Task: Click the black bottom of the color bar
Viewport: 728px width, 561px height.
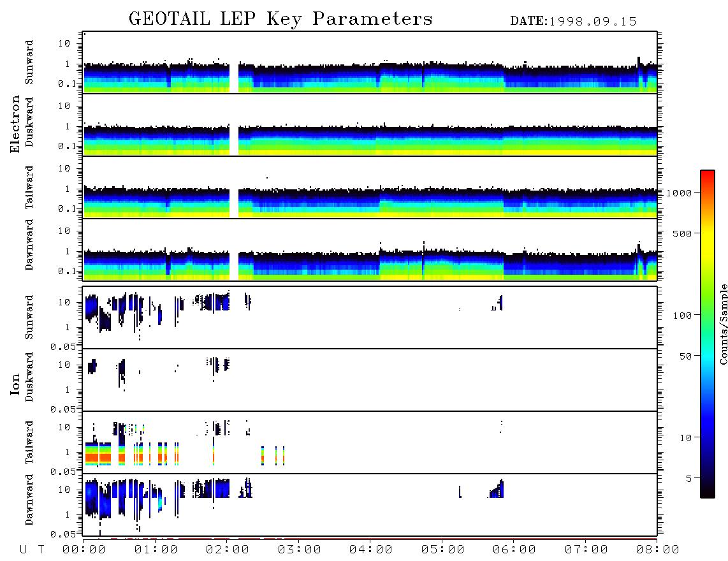Action: pos(708,490)
